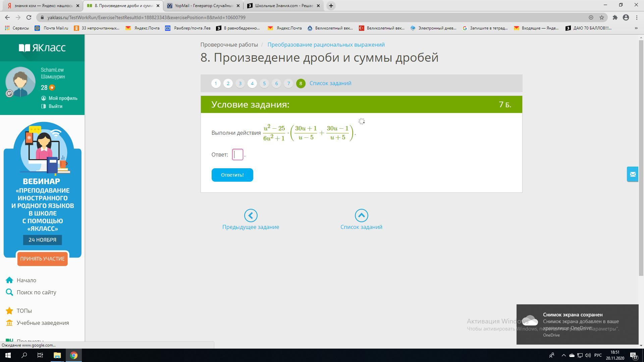The height and width of the screenshot is (362, 644).
Task: Open Chrome extensions puzzle icon
Action: (615, 17)
